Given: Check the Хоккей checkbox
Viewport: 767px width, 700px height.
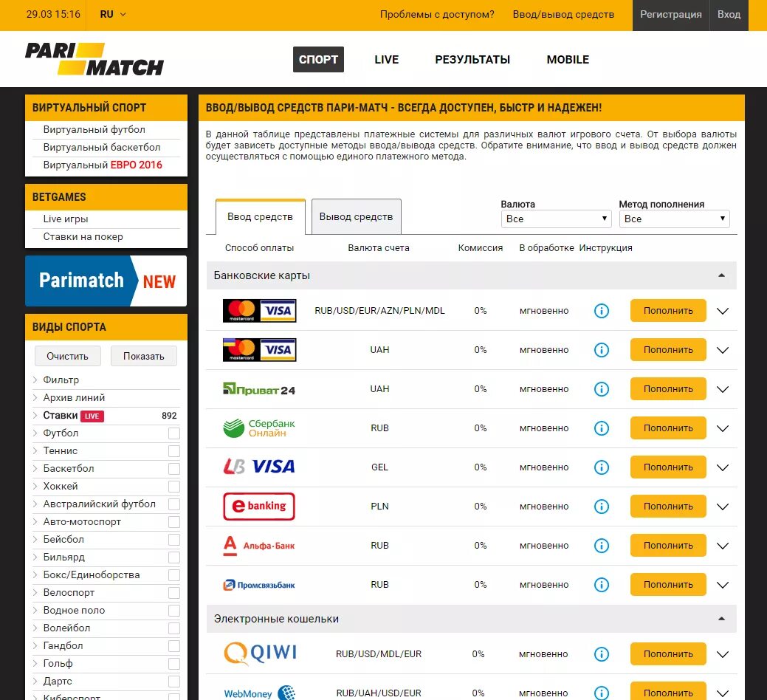Looking at the screenshot, I should click(174, 486).
